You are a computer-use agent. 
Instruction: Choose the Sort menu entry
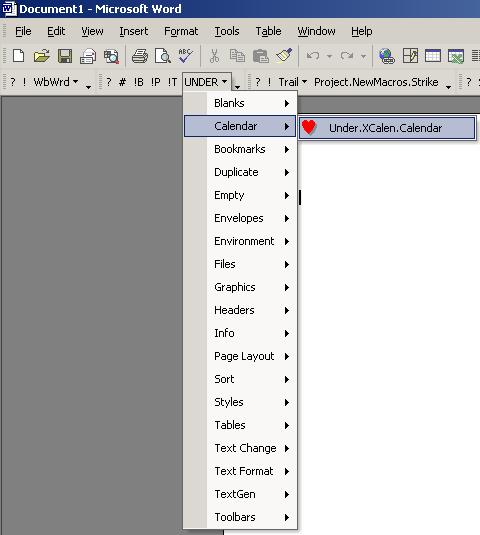click(x=240, y=379)
